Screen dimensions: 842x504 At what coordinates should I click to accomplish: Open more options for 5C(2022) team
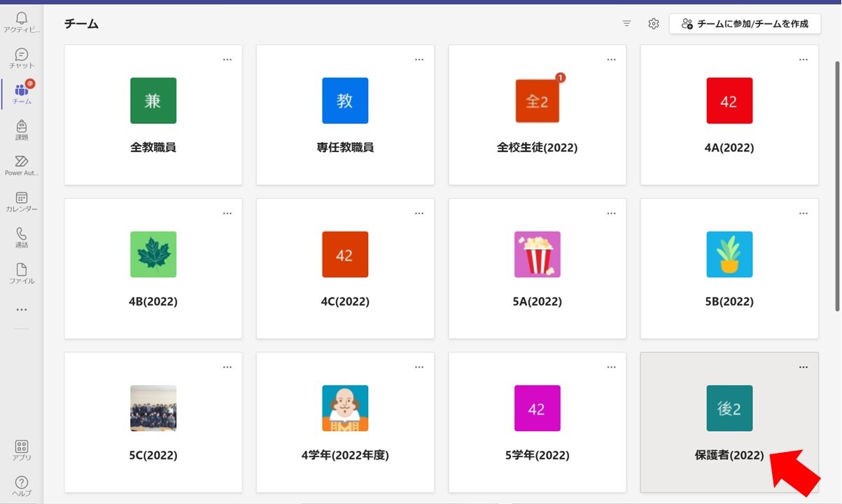[x=227, y=367]
